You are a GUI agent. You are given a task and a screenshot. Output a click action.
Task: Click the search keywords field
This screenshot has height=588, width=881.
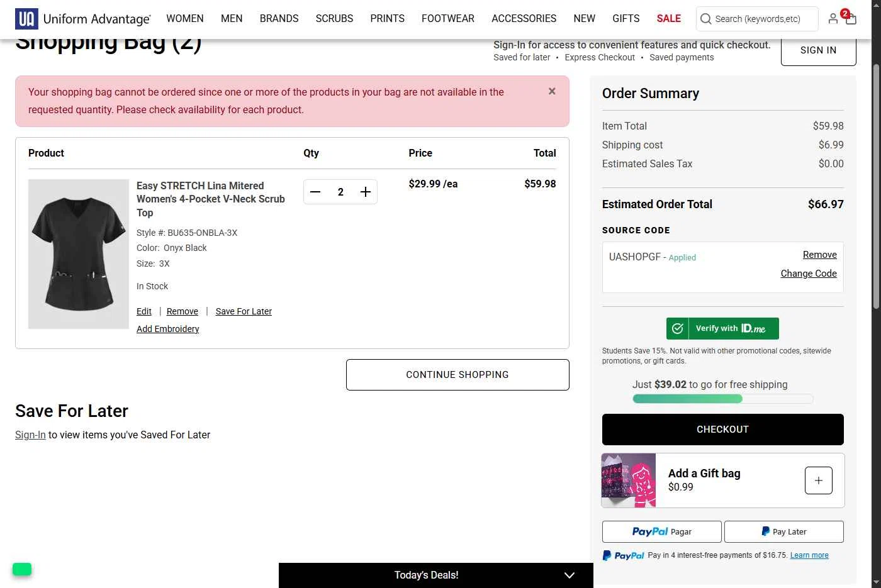point(763,19)
